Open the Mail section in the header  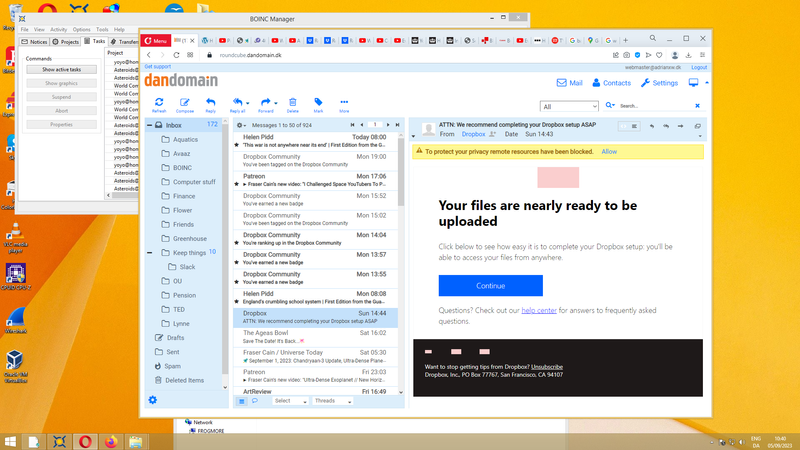(569, 83)
